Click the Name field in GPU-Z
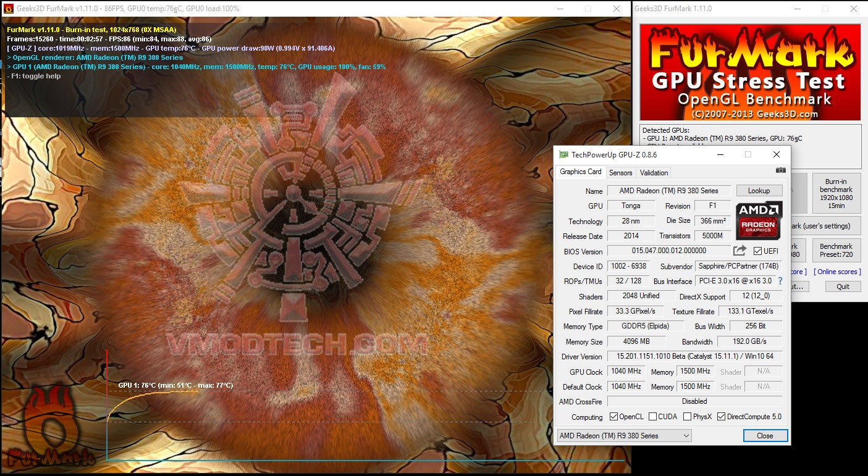 669,191
